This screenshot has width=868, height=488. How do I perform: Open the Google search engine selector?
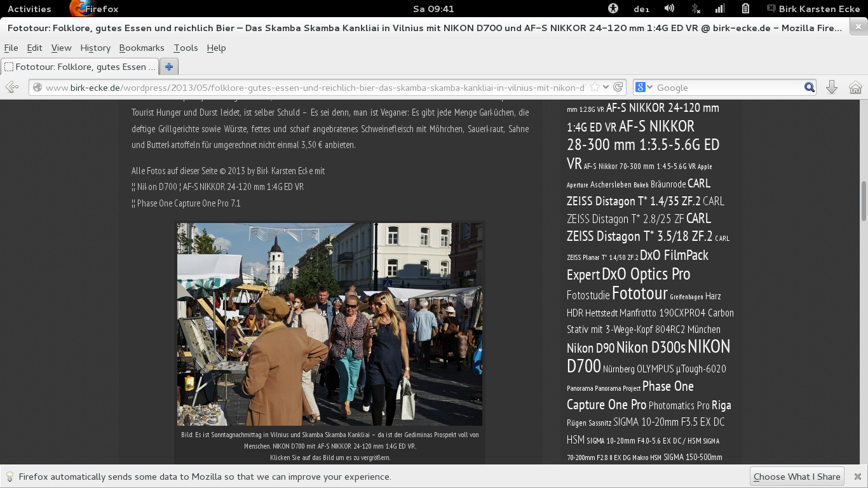point(644,88)
